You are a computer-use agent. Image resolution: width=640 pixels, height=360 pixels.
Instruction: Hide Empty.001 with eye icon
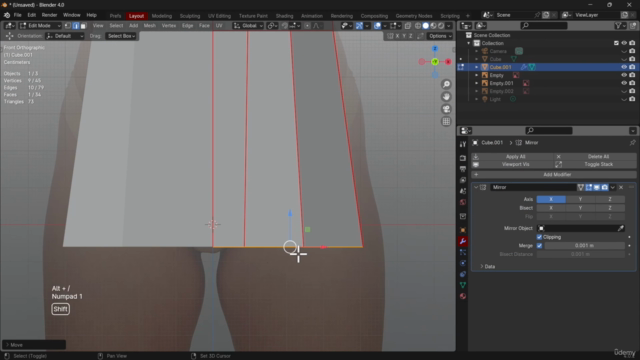tap(624, 83)
